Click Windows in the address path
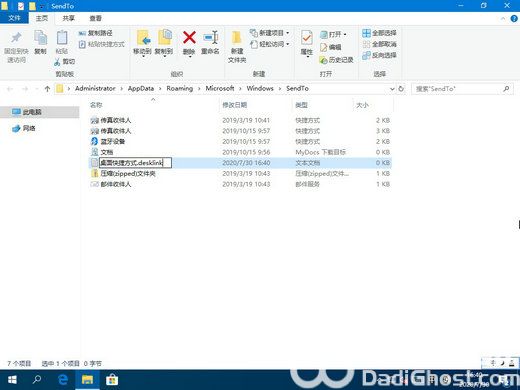Viewport: 520px width, 390px height. pos(260,88)
